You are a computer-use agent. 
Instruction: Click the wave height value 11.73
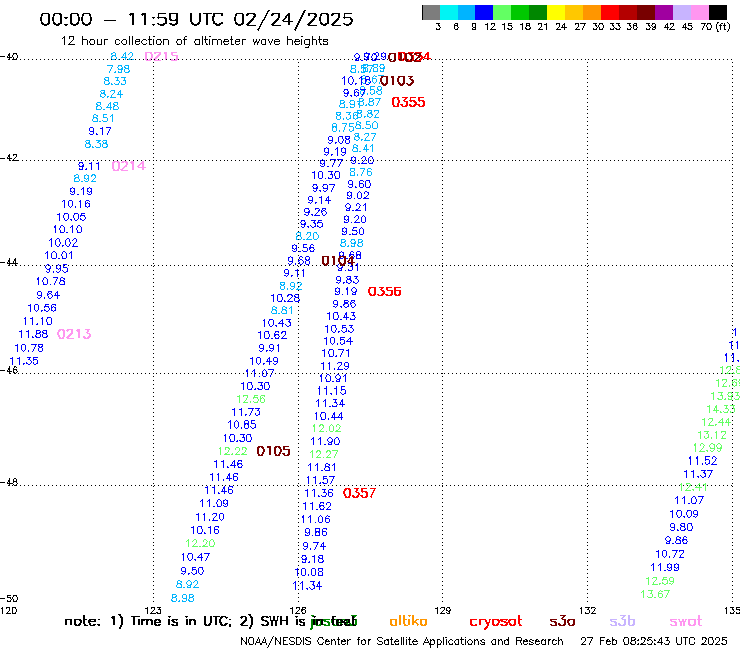(x=246, y=412)
